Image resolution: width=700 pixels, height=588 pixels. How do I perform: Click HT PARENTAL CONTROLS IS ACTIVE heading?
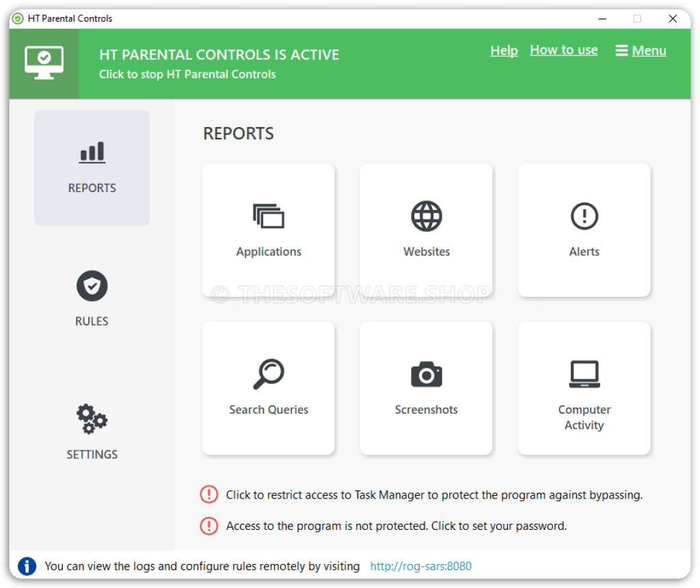pyautogui.click(x=219, y=55)
